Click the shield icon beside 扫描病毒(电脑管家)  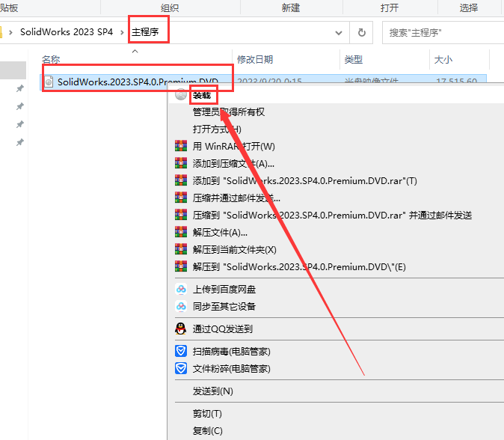(181, 351)
